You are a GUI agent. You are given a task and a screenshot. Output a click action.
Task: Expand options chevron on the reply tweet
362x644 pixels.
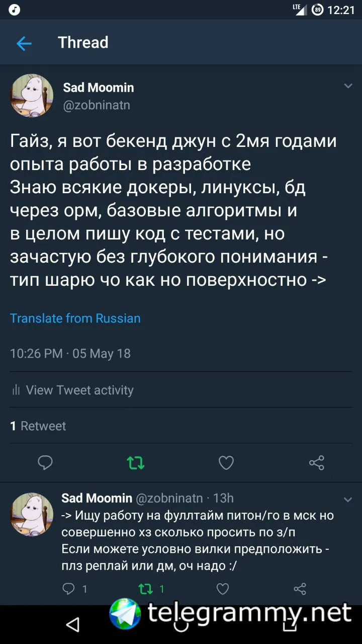pos(348,499)
